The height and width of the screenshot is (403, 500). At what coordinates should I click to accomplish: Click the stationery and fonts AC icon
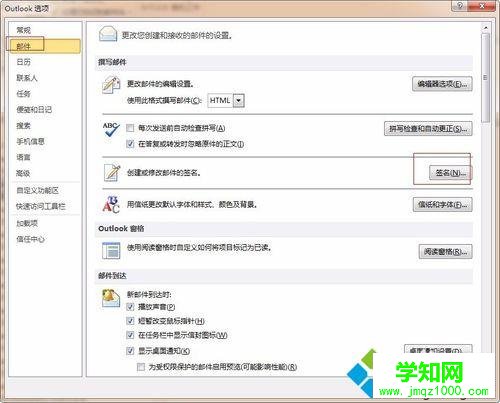click(x=111, y=204)
